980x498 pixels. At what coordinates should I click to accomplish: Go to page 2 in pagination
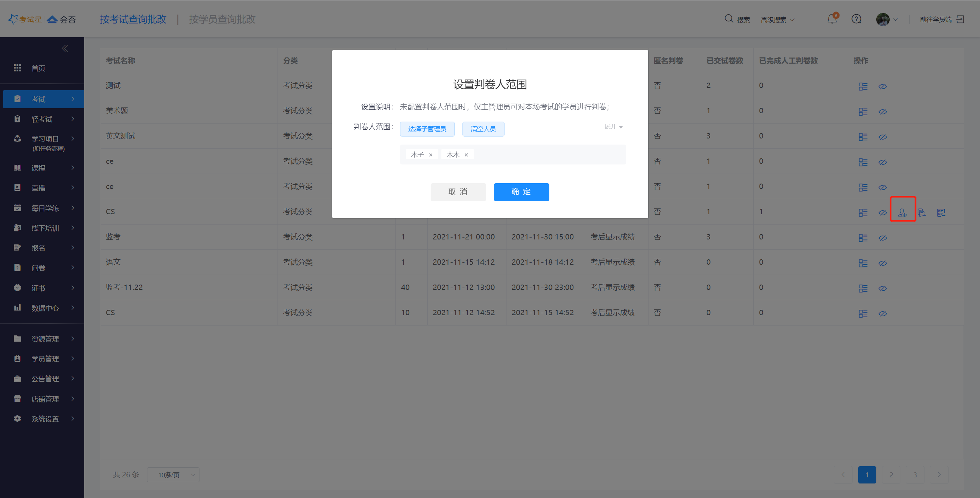pyautogui.click(x=891, y=475)
